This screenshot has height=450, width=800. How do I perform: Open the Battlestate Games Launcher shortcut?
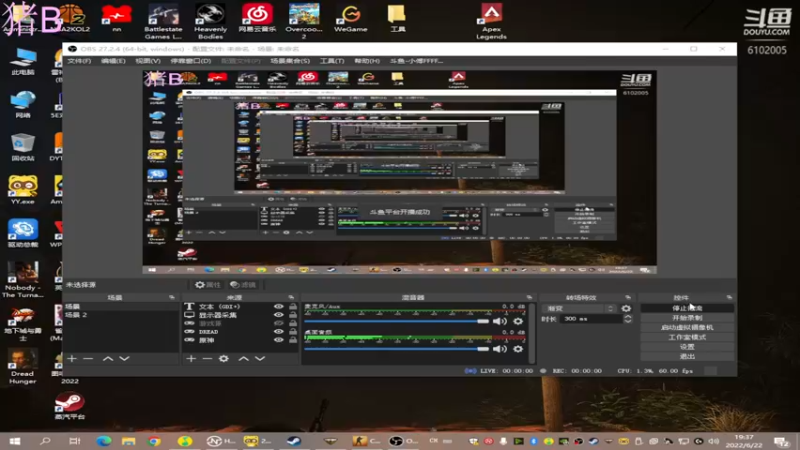163,21
